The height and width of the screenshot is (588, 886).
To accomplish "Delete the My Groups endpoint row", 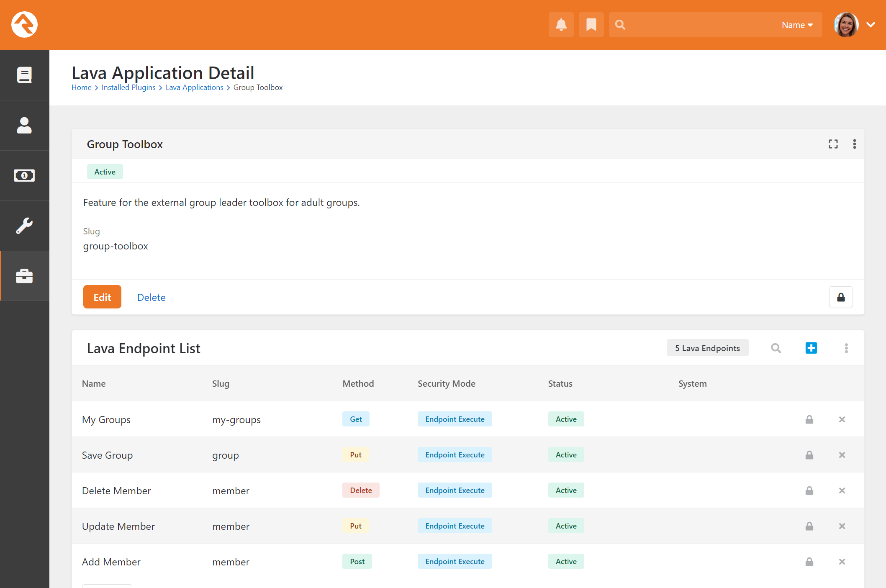I will coord(842,419).
